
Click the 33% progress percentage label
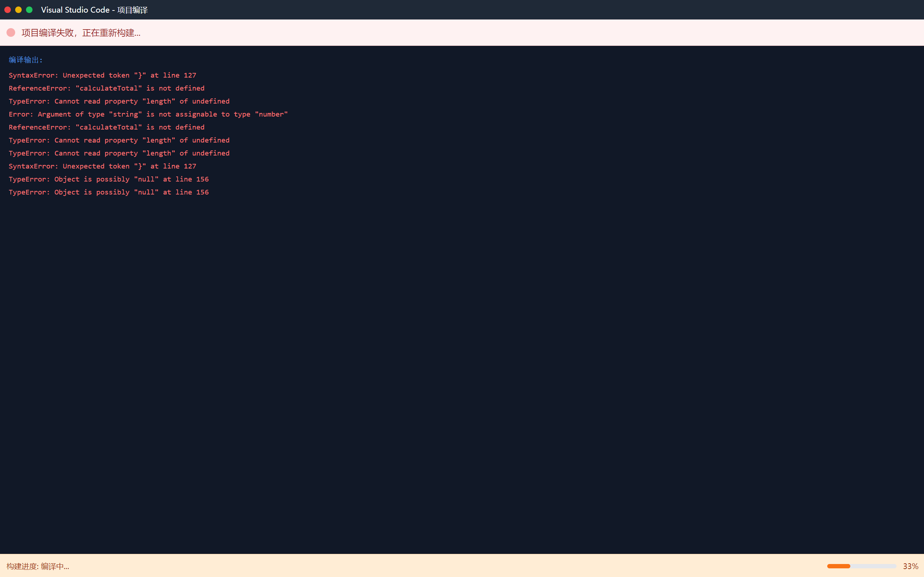coord(910,566)
